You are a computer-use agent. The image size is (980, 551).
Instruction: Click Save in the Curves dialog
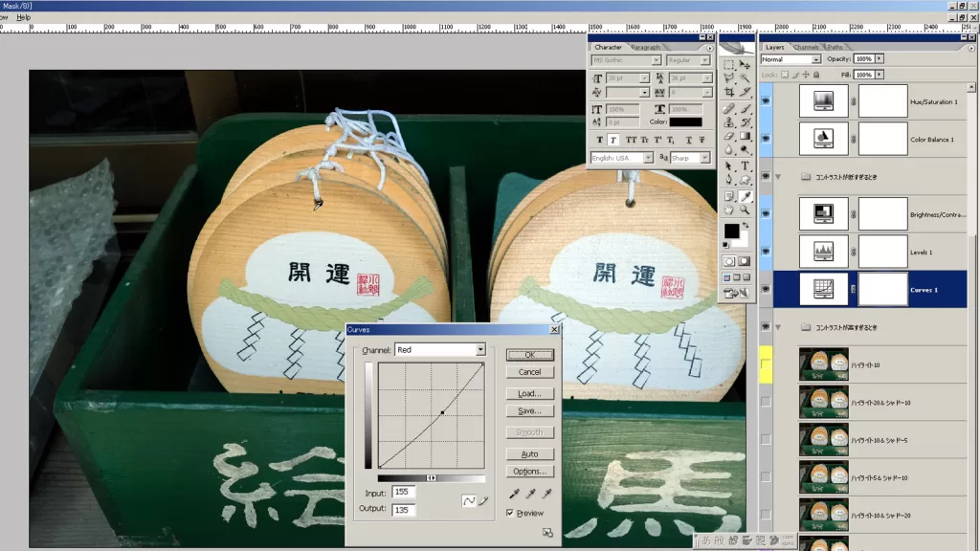tap(529, 411)
